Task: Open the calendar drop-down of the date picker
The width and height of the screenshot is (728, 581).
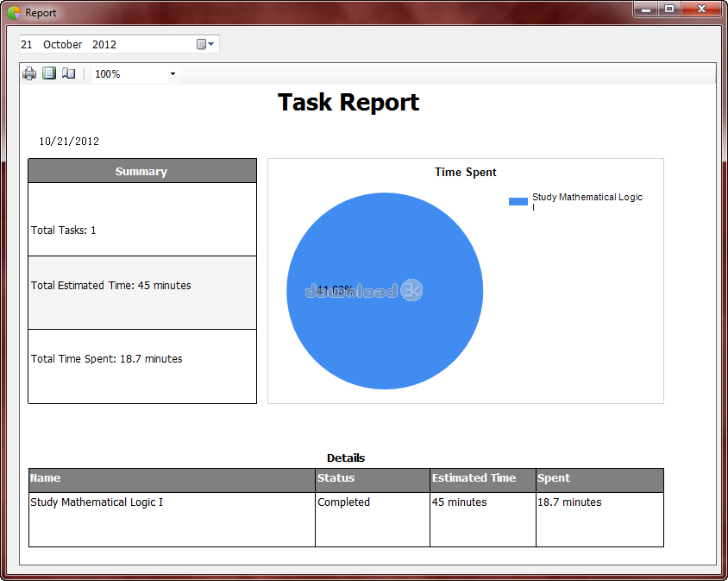Action: 205,44
